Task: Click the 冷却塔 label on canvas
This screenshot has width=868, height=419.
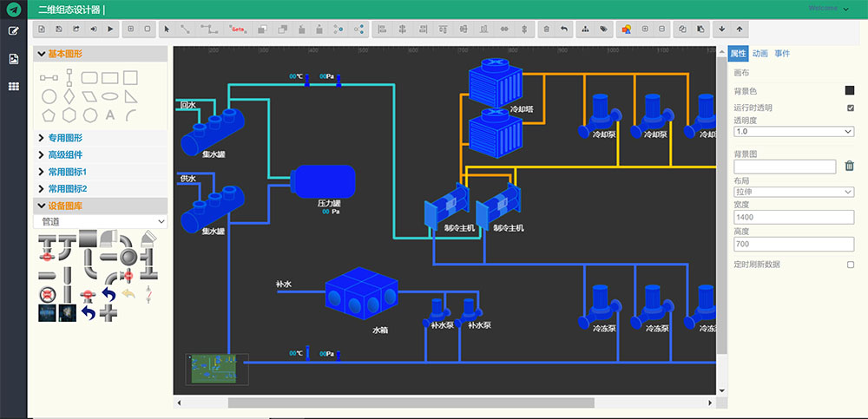Action: (x=522, y=109)
